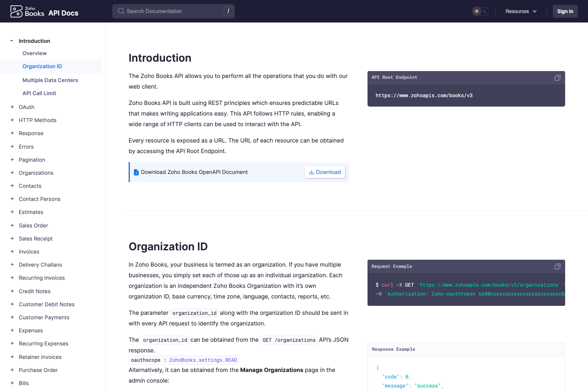The height and width of the screenshot is (392, 588).
Task: Download the Zoho Books OpenAPI Document
Action: pyautogui.click(x=325, y=172)
